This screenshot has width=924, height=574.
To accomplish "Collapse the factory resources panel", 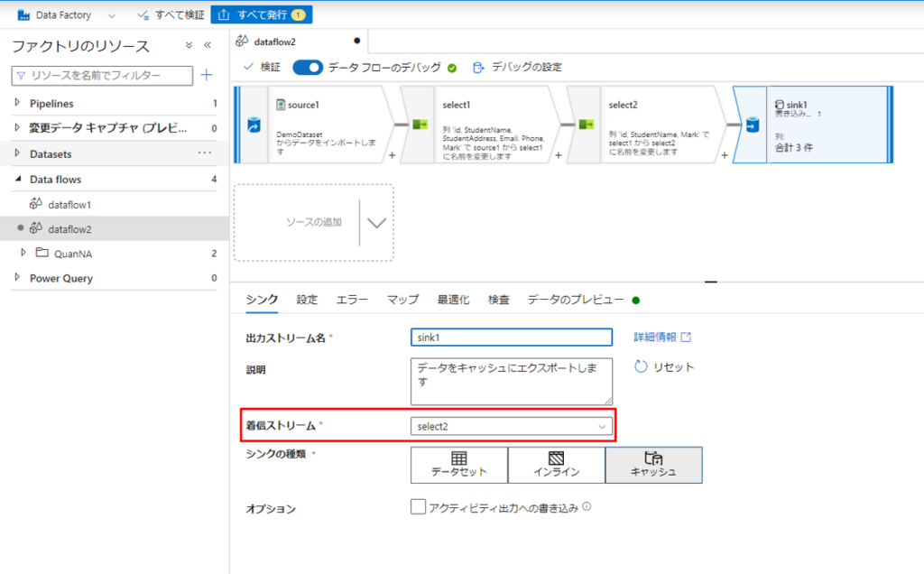I will point(208,45).
